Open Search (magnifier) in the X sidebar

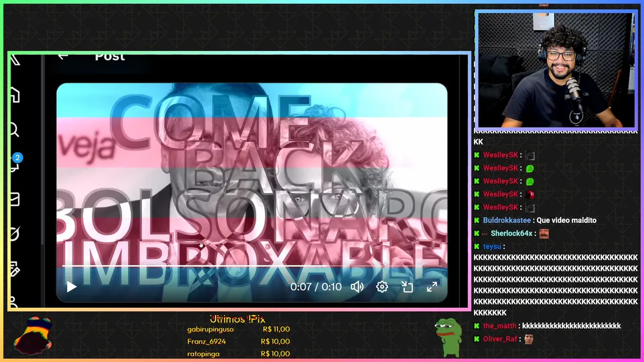14,130
